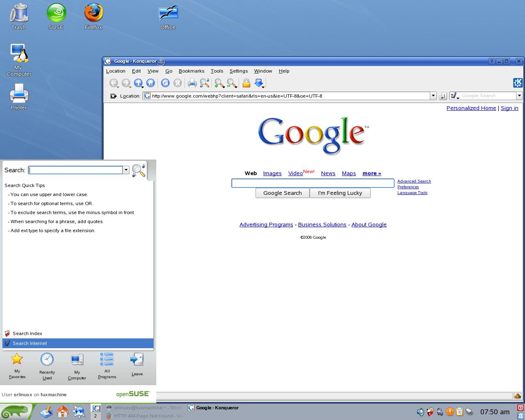The image size is (525, 420).
Task: Click I'm Feeling Lucky button
Action: (340, 193)
